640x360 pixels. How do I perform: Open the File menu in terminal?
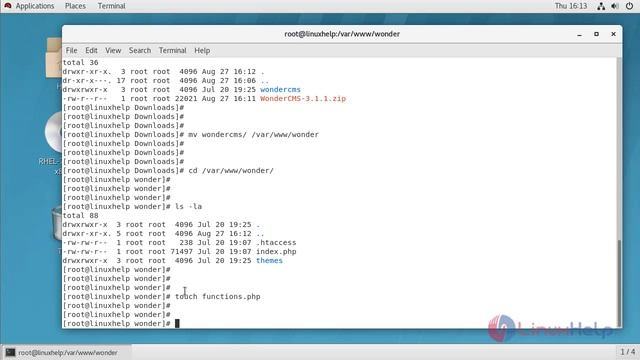[x=71, y=50]
